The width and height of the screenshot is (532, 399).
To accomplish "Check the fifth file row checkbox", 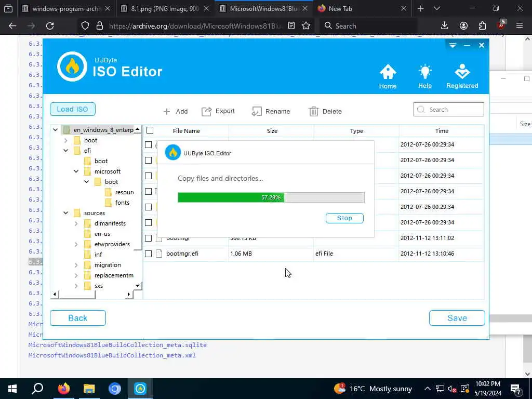I will tap(148, 207).
